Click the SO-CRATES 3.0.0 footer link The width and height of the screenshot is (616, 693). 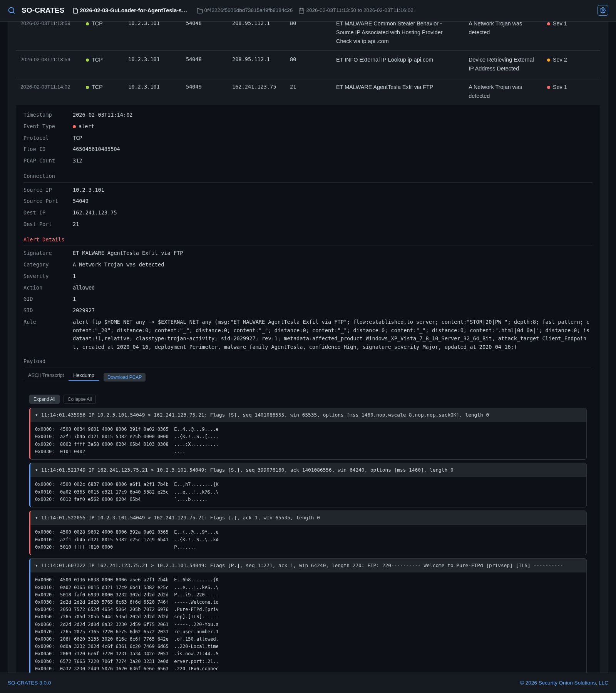(29, 683)
